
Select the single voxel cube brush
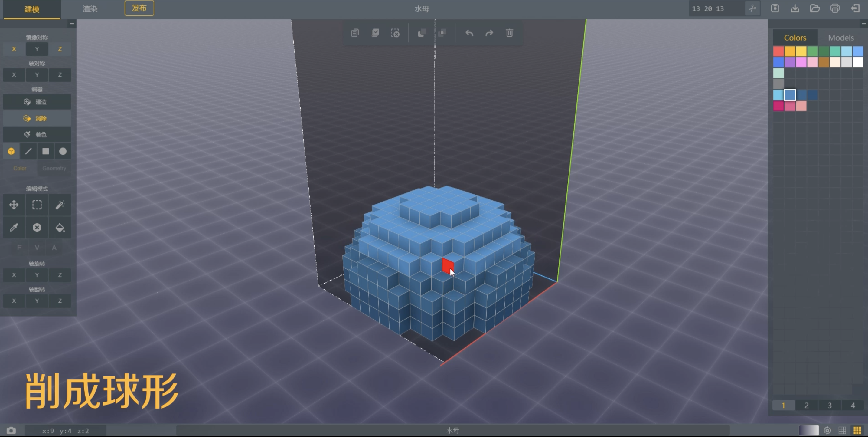coord(11,151)
